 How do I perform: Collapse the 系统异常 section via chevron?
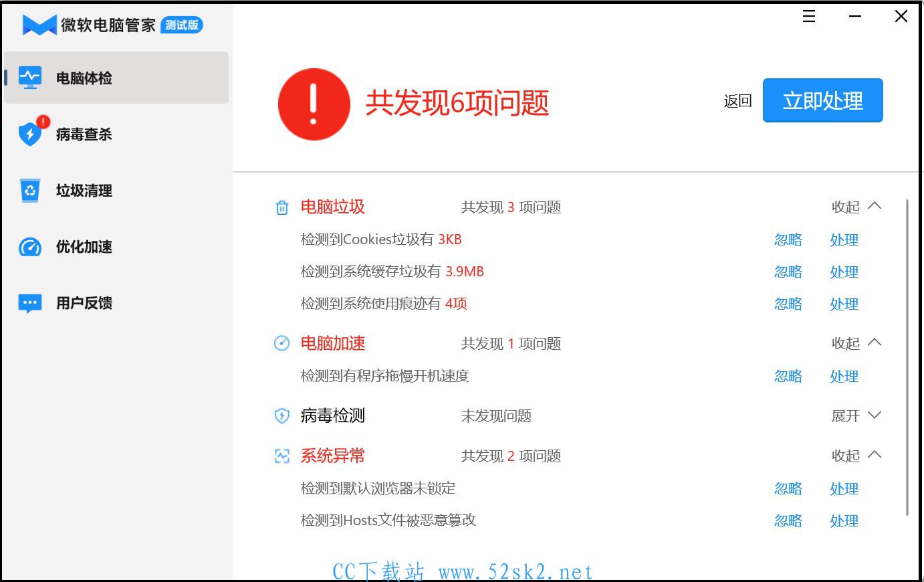875,455
